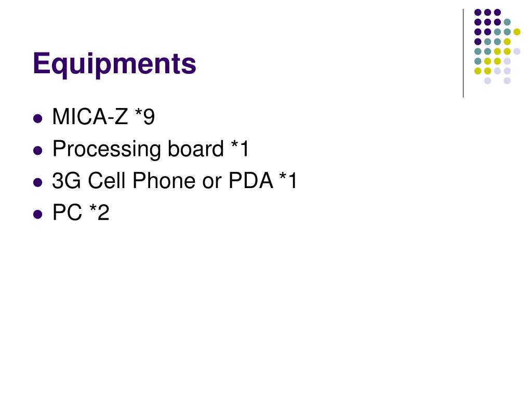Click the *9 quantity after MICA-Z
This screenshot has width=532, height=399.
(x=145, y=117)
